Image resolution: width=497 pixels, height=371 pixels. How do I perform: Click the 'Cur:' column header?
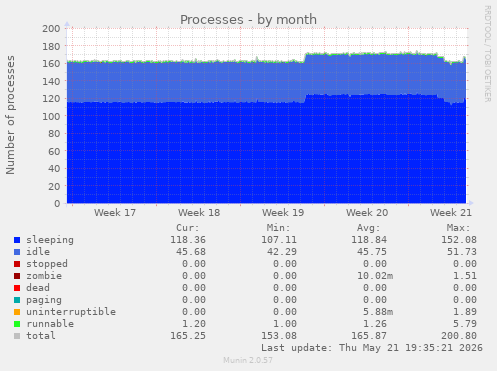point(188,228)
